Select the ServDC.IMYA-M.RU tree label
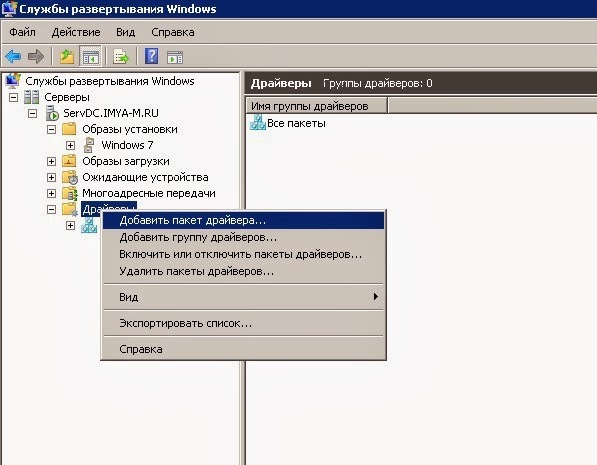Screen dimensions: 597x465 111,113
